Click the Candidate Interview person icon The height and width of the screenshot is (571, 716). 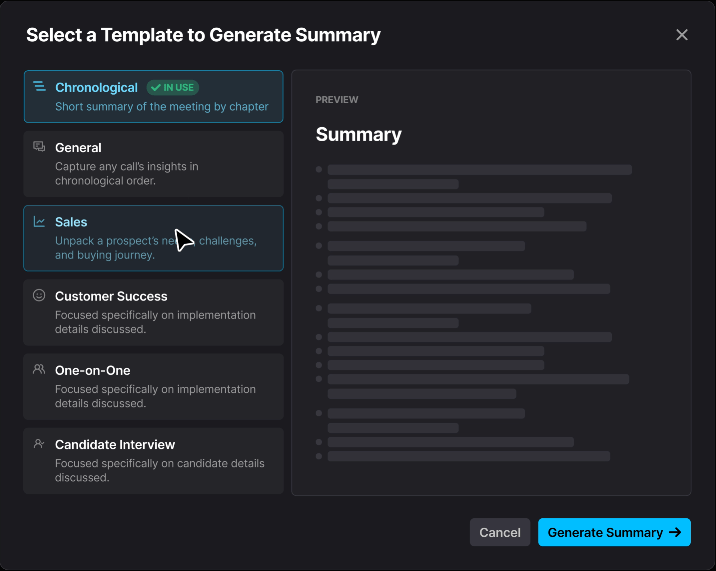coord(39,444)
